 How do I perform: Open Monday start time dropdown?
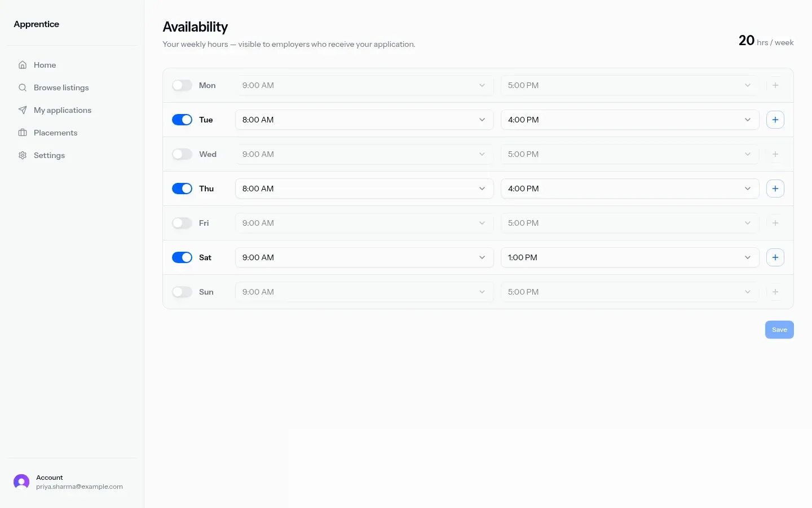tap(364, 85)
